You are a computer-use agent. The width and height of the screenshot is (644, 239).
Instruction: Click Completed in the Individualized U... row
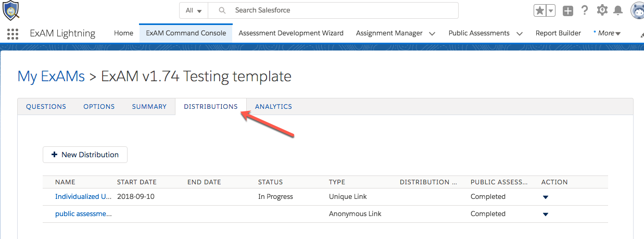tap(488, 197)
